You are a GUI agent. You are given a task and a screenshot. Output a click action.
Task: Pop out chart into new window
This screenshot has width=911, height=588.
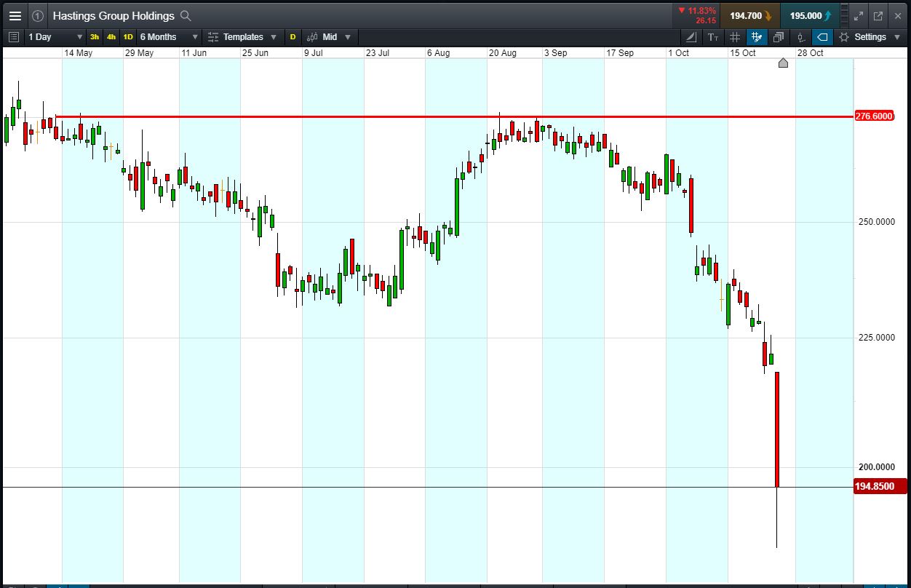tap(878, 15)
